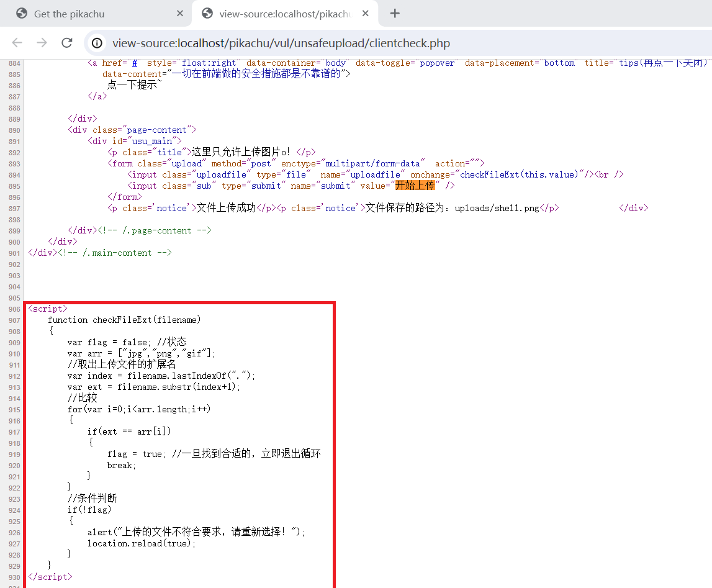This screenshot has width=712, height=588.
Task: Click the globe favicon on 'Get the pikachu' tab
Action: coord(21,14)
